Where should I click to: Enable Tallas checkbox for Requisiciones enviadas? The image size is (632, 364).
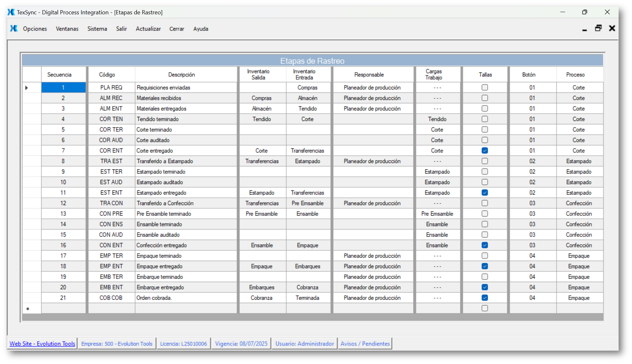(x=485, y=88)
